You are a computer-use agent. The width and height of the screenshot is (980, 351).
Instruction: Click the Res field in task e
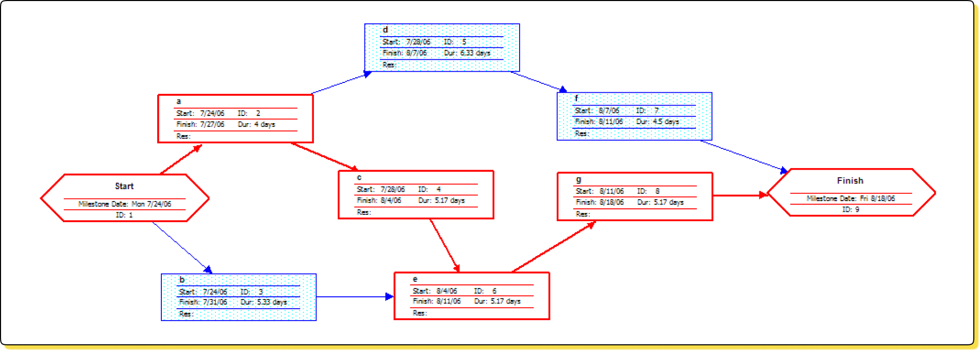pyautogui.click(x=420, y=313)
